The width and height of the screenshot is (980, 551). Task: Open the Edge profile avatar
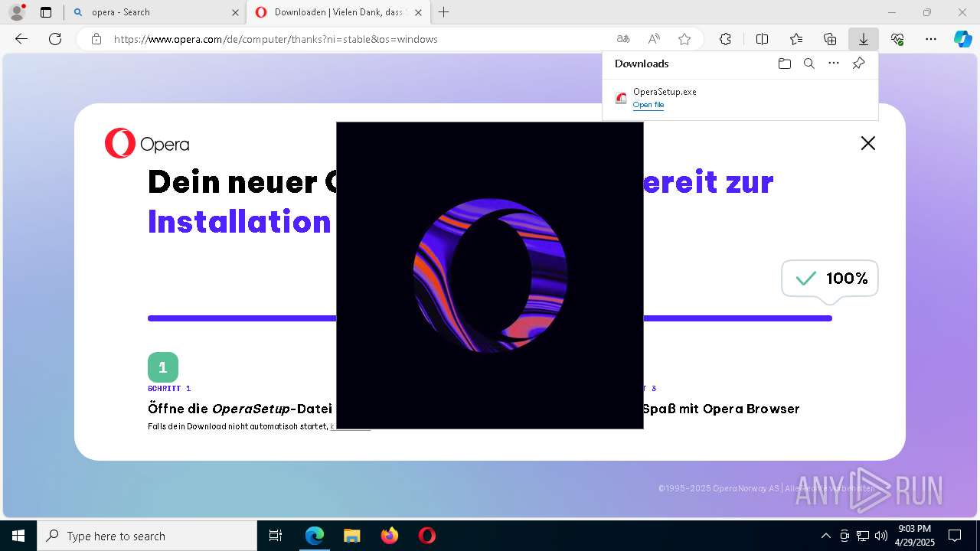coord(17,12)
